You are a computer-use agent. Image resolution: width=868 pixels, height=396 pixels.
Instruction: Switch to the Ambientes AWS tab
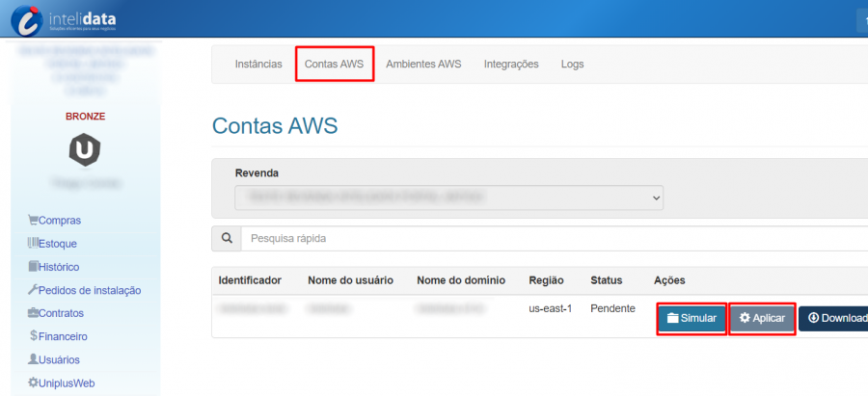point(423,65)
